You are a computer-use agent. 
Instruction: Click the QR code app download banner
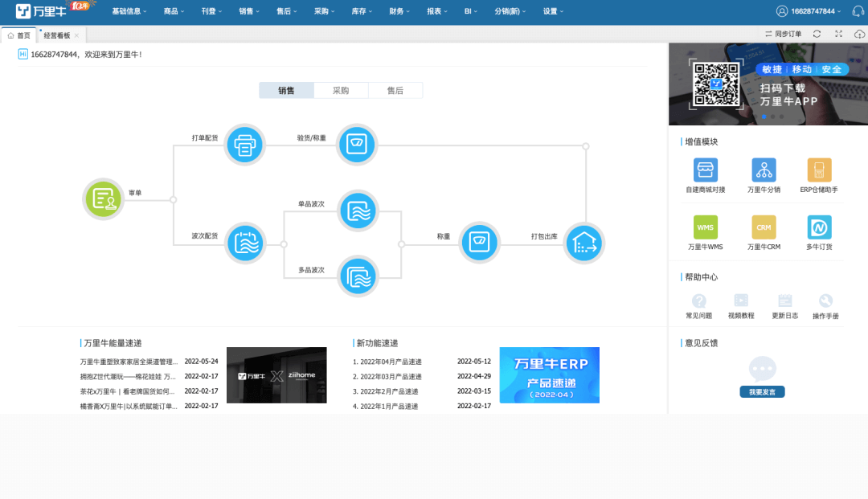pos(768,84)
